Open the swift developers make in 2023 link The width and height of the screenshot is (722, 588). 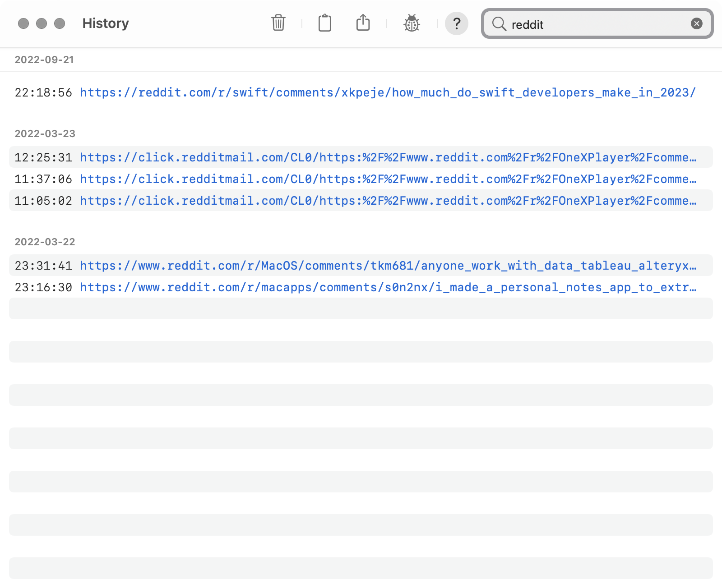pyautogui.click(x=388, y=92)
